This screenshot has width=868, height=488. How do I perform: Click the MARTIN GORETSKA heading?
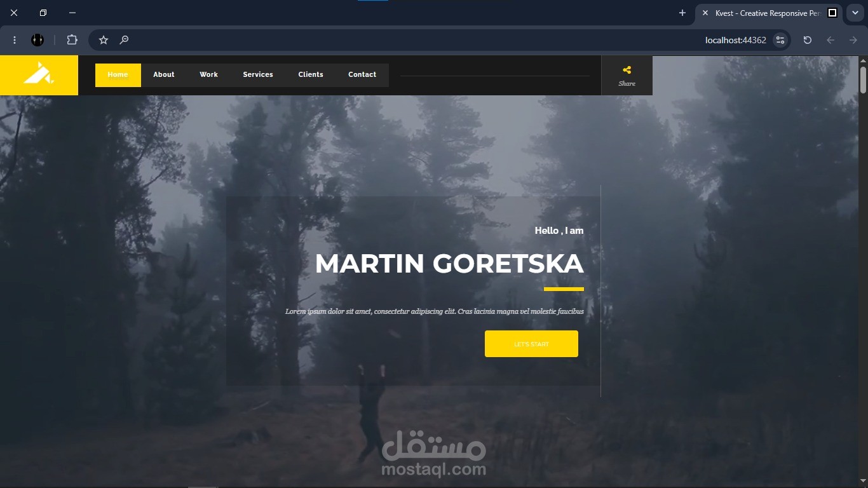pos(449,264)
